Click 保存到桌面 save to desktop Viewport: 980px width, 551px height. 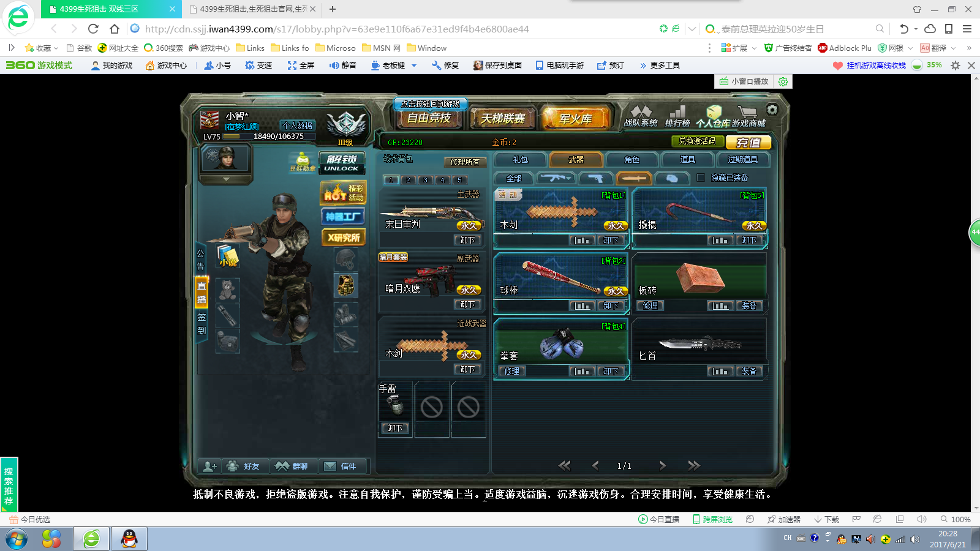click(497, 66)
